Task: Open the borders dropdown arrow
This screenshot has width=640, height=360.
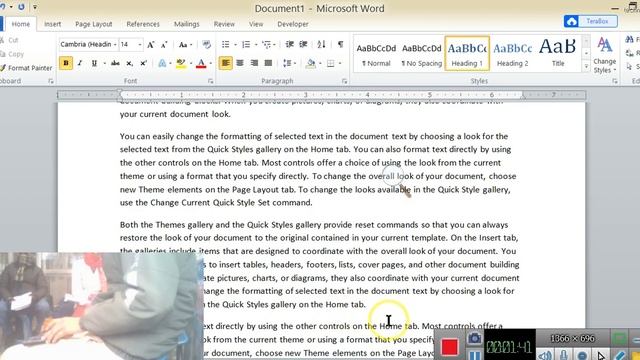Action: pos(340,63)
